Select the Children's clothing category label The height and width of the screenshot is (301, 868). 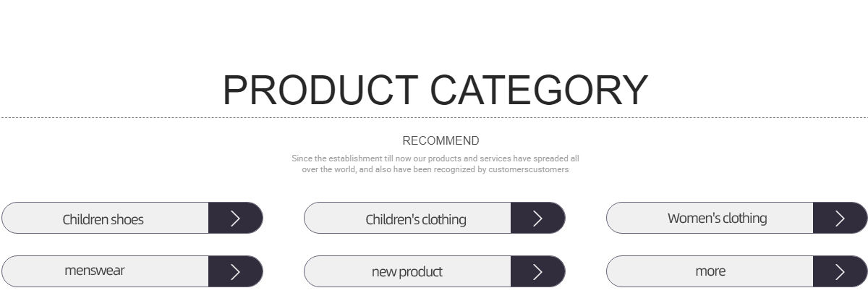(416, 219)
